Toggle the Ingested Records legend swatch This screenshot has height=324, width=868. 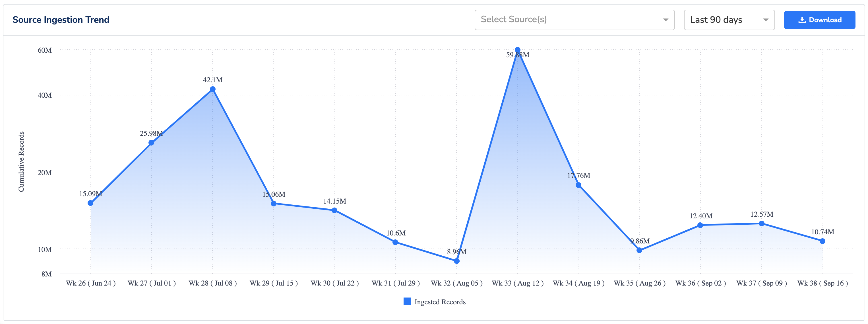[x=407, y=302]
